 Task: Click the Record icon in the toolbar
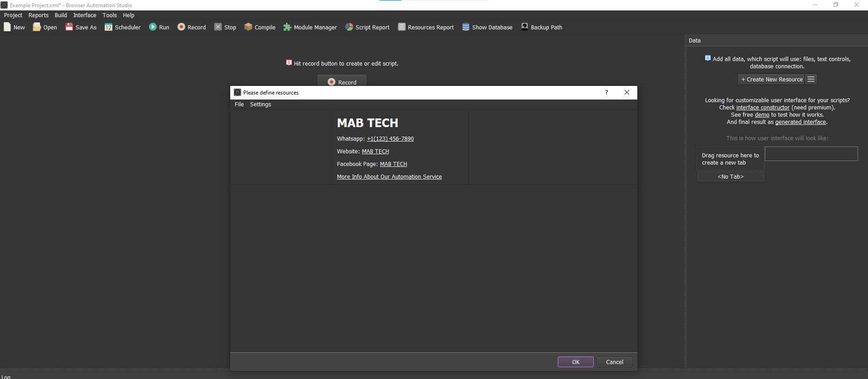tap(181, 27)
